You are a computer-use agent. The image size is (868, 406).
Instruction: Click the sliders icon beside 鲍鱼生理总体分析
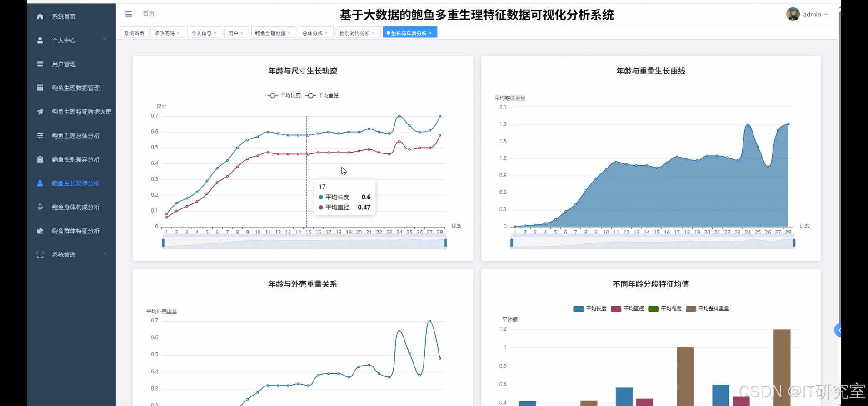pos(40,135)
